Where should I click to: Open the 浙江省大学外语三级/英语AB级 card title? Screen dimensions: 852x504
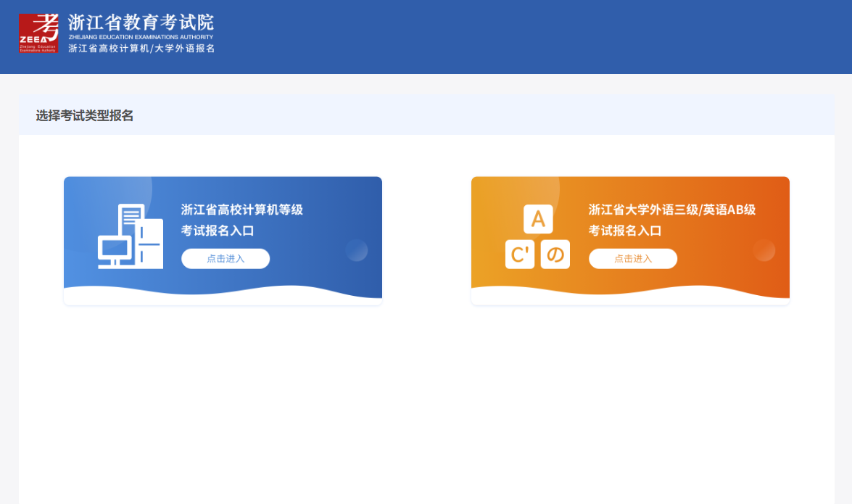pos(671,210)
